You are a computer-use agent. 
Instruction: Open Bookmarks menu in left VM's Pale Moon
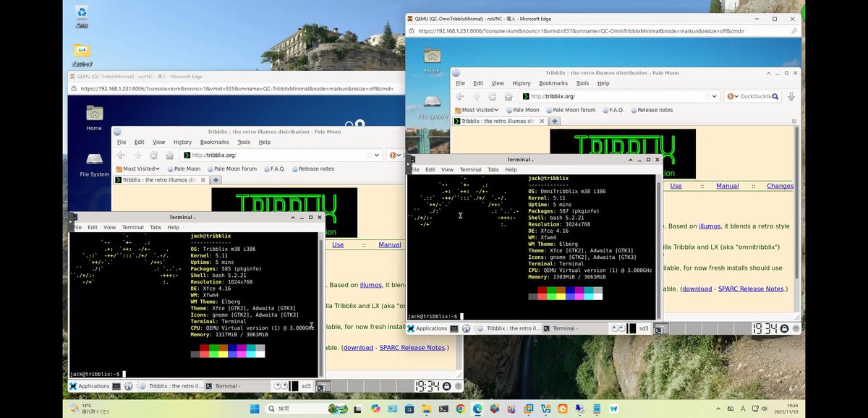pyautogui.click(x=215, y=142)
